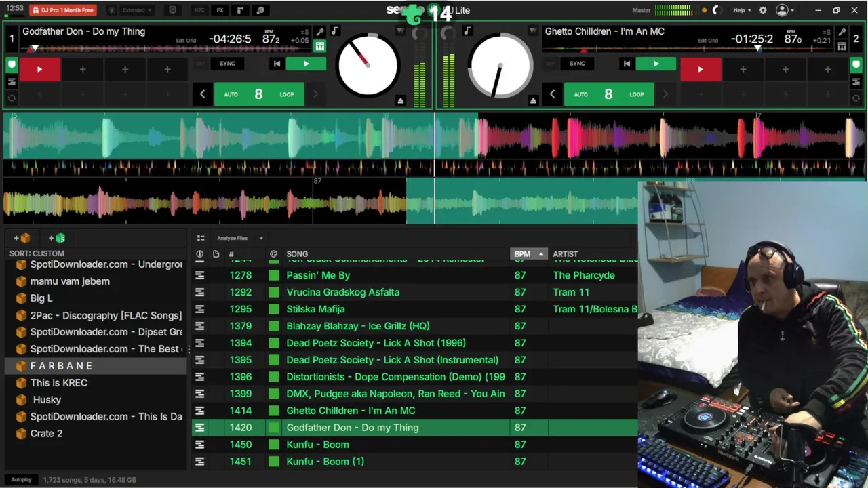Jump to track start on deck 2
Image resolution: width=868 pixels, height=488 pixels.
627,64
